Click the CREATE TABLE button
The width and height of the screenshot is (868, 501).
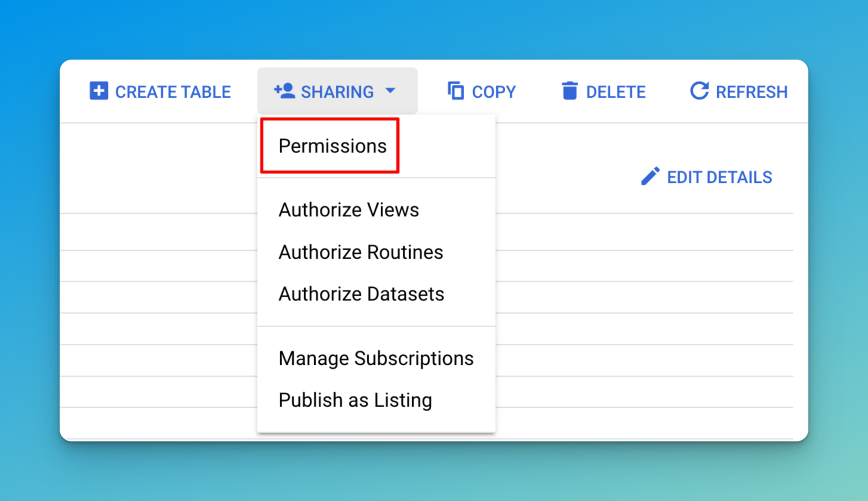point(173,92)
